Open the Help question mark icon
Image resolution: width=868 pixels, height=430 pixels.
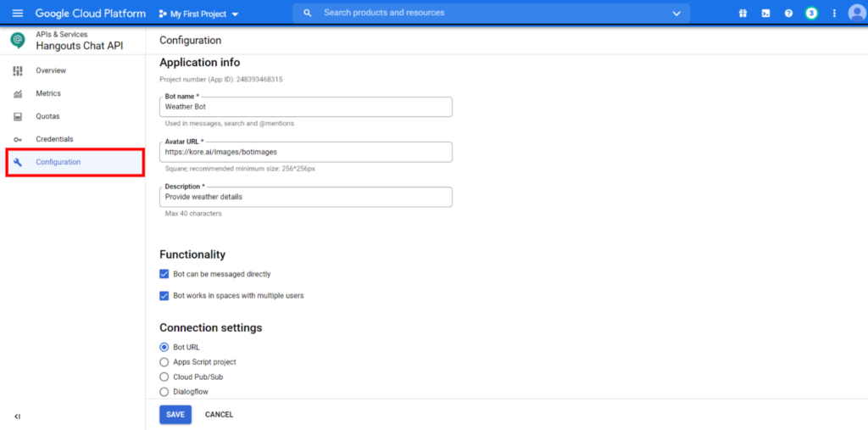(x=788, y=14)
